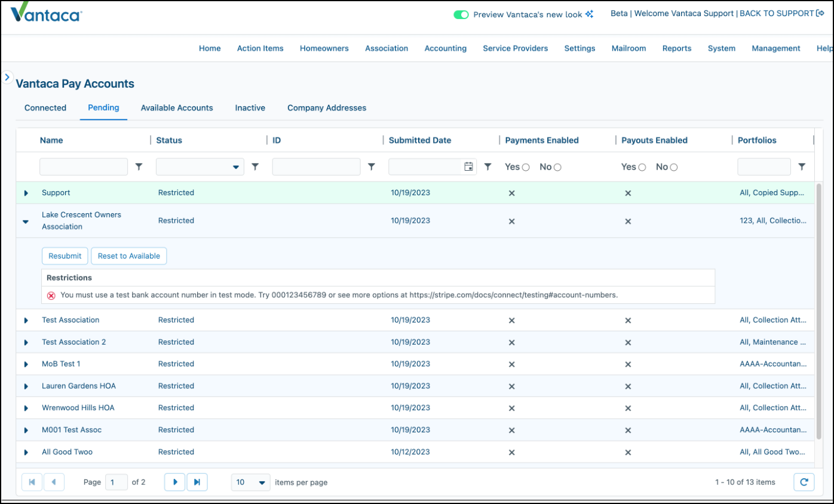This screenshot has height=504, width=834.
Task: Open the Accounting menu
Action: pos(446,48)
